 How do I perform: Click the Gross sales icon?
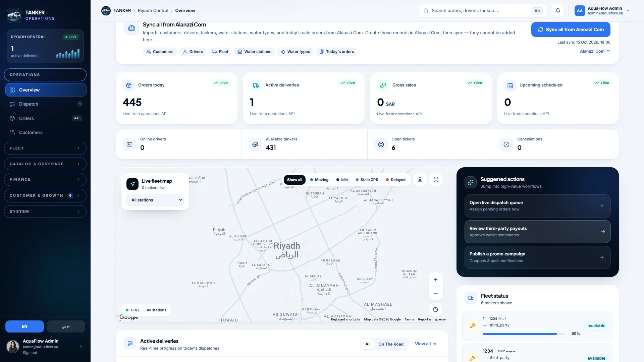(x=383, y=85)
